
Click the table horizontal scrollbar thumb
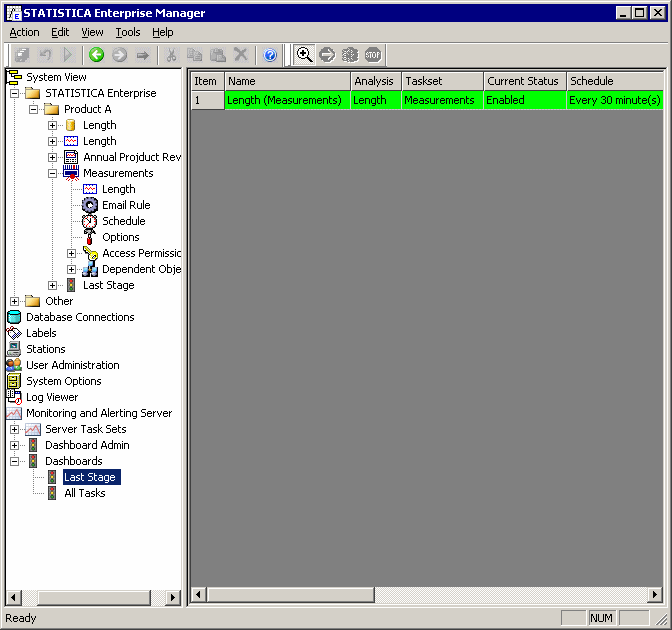[x=291, y=594]
